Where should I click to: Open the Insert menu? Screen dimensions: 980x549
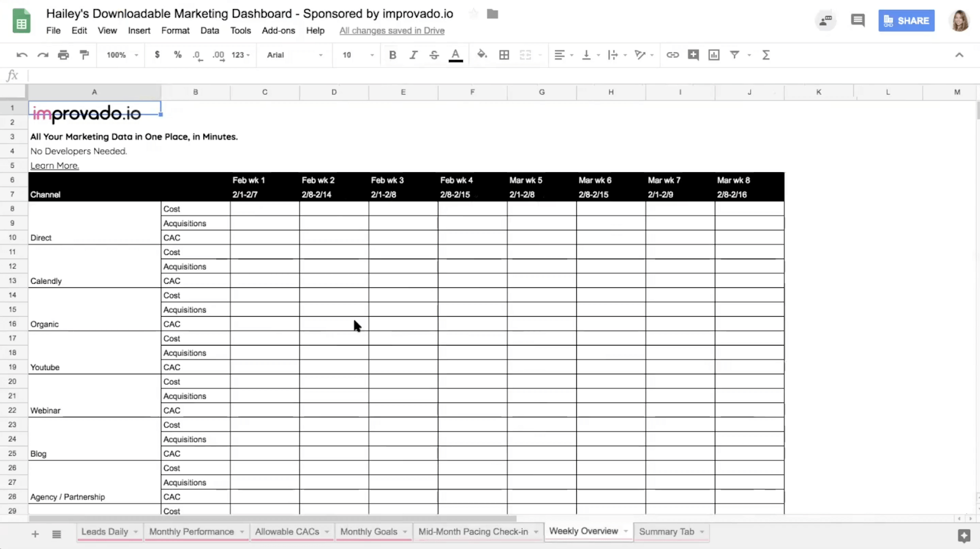pos(139,31)
